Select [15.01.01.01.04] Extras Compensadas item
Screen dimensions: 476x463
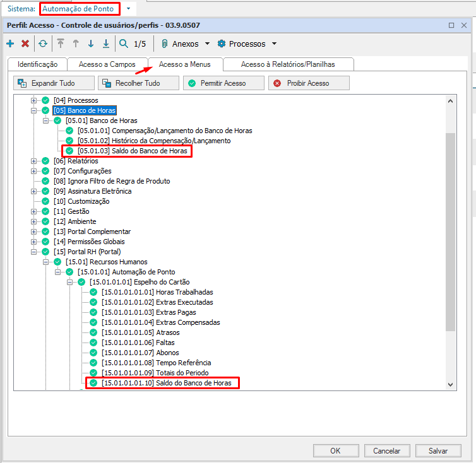pos(160,322)
